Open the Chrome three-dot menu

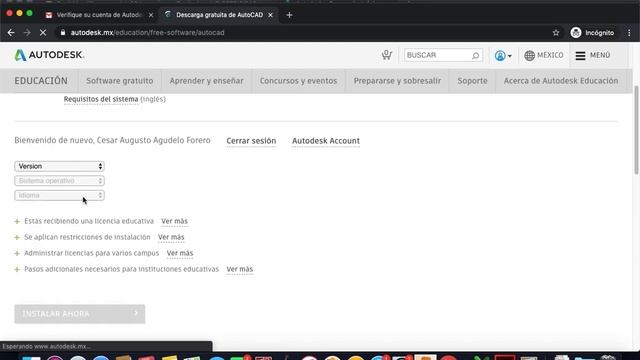(629, 33)
